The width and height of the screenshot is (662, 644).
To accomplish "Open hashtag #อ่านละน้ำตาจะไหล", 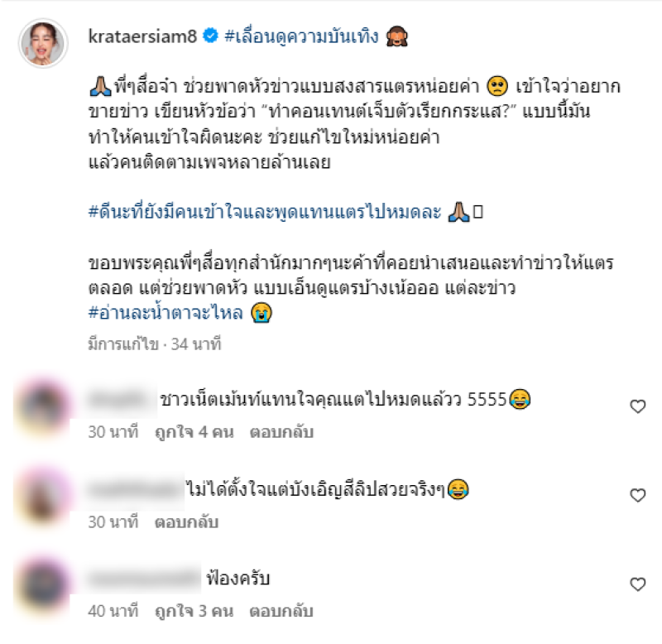I will 165,313.
